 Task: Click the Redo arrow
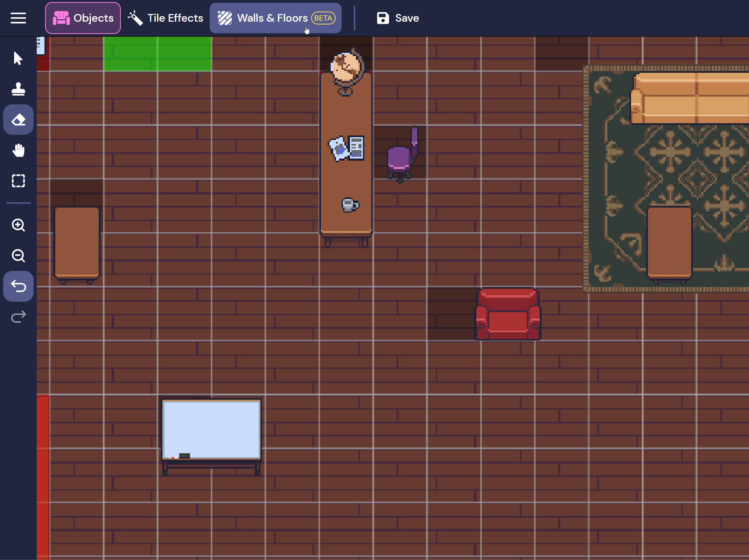[18, 317]
